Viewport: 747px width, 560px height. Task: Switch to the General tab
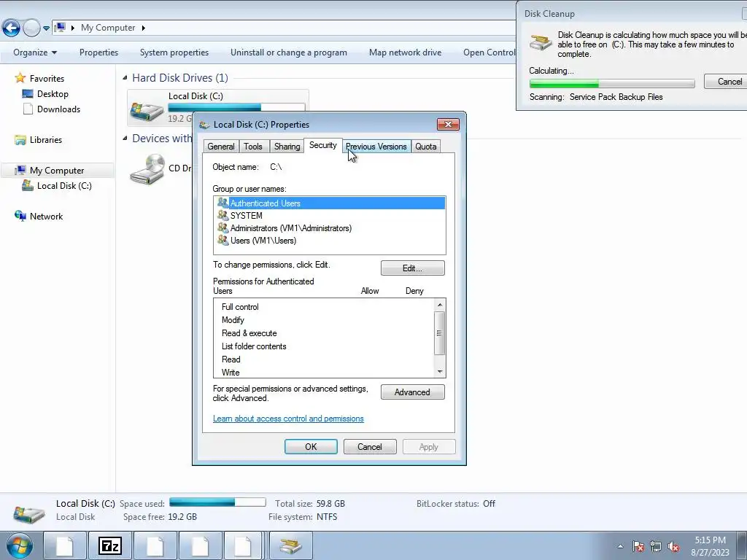220,147
